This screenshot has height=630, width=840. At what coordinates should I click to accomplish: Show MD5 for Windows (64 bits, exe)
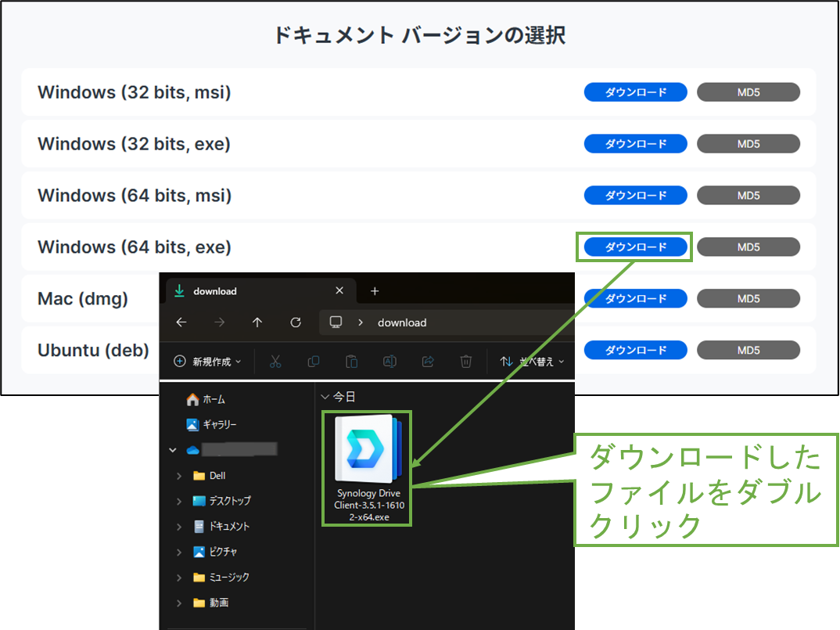click(748, 247)
